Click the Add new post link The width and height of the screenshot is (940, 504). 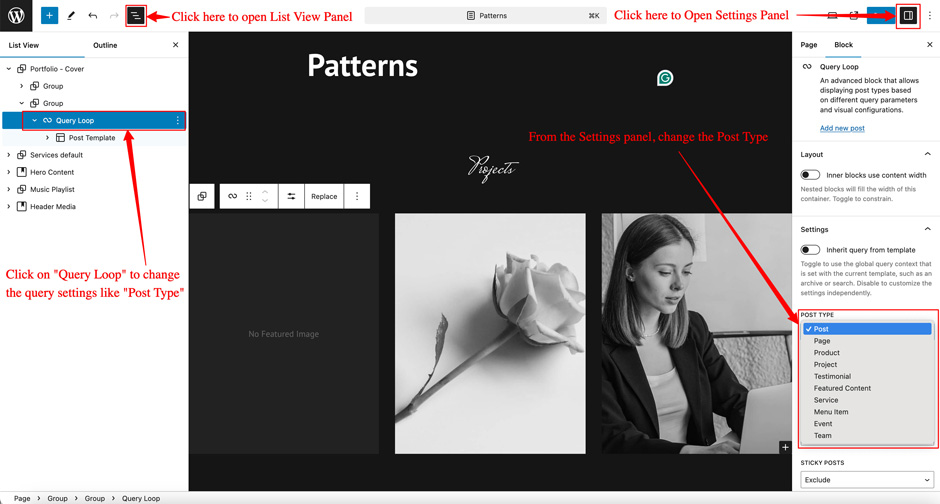click(842, 128)
